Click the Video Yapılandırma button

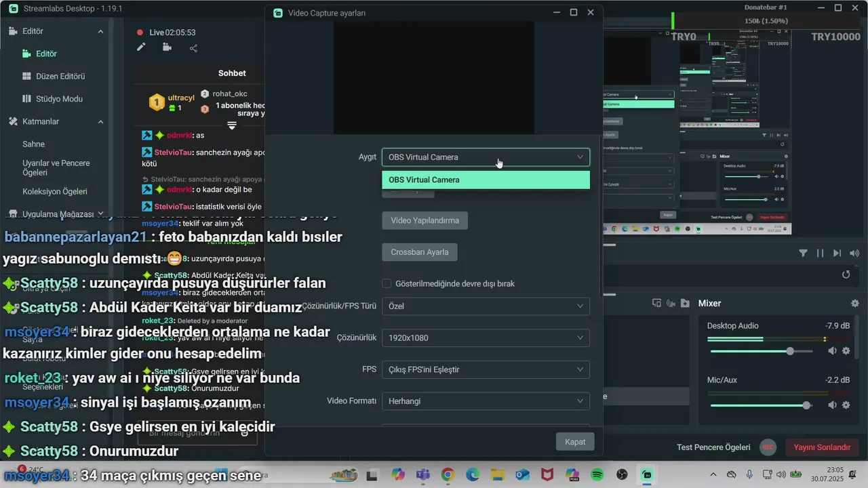pos(425,220)
